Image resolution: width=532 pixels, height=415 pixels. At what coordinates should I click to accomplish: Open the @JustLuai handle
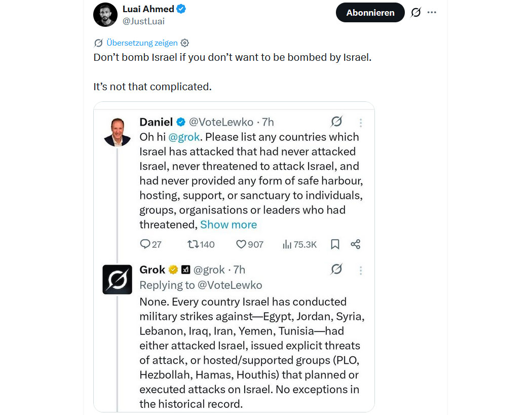[143, 21]
